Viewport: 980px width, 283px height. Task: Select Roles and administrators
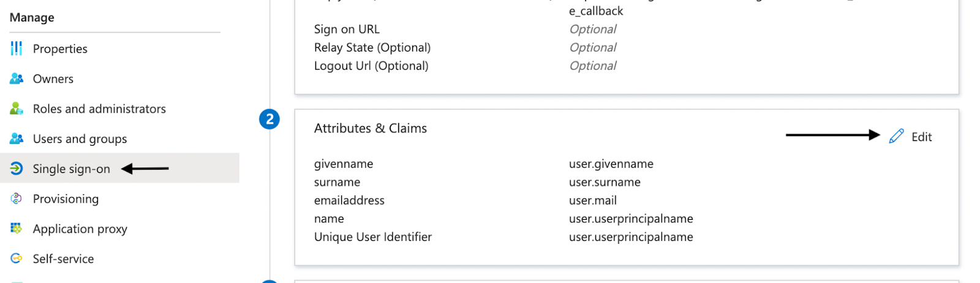coord(99,109)
